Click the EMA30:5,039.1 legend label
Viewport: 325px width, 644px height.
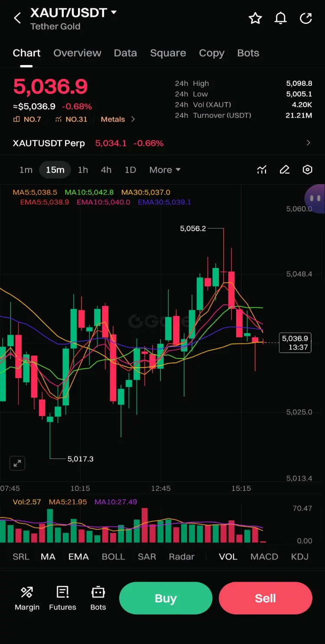pyautogui.click(x=165, y=202)
